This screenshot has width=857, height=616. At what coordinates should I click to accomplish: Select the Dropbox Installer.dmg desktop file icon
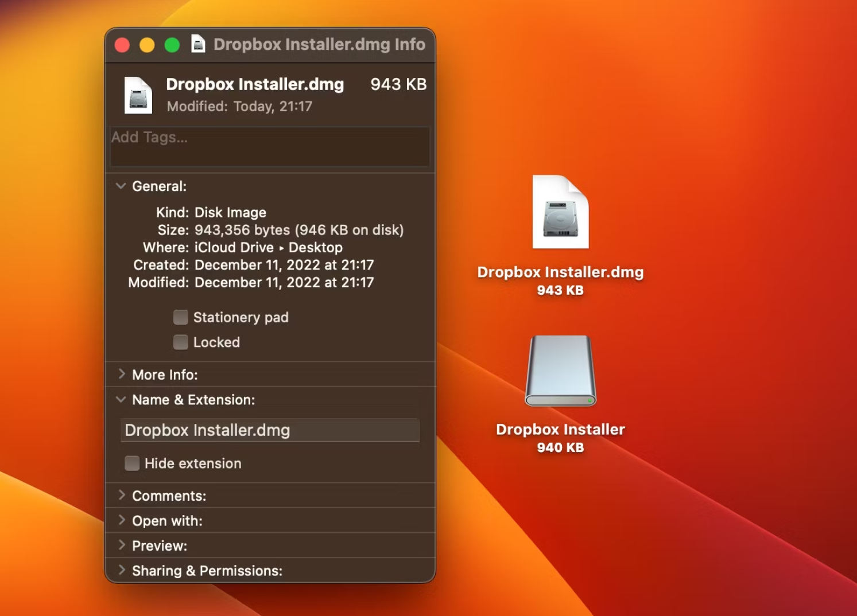point(560,212)
